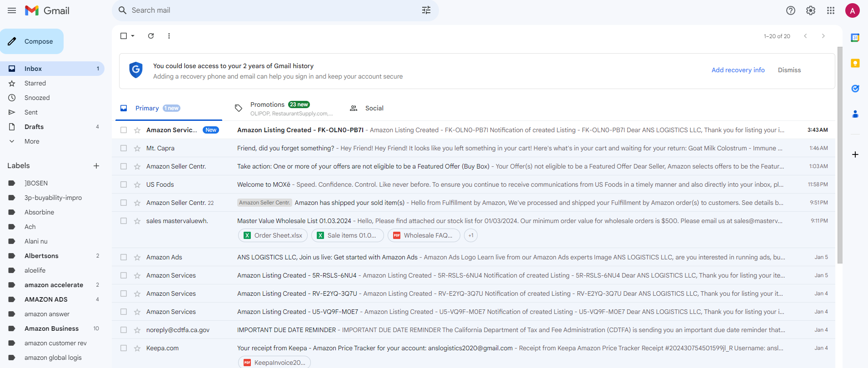Check the Keepa.com receipt email checkbox

124,348
